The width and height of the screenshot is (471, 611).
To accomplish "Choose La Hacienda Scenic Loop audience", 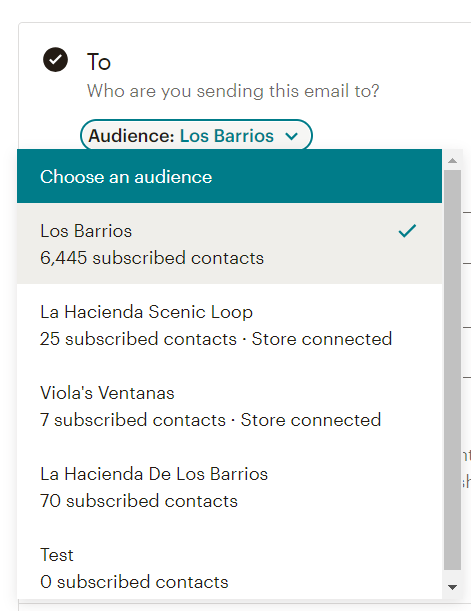I will (229, 325).
